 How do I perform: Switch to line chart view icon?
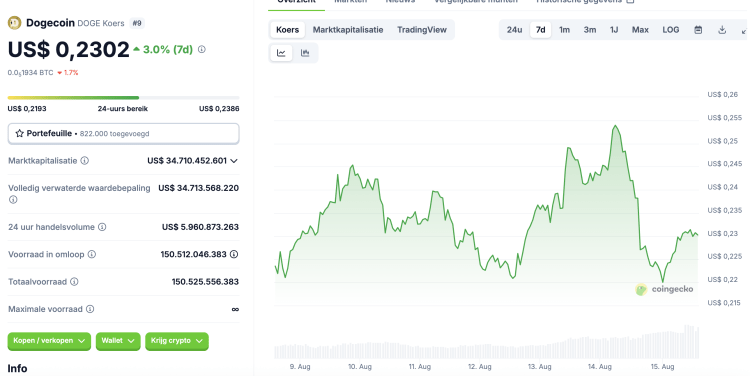point(281,53)
